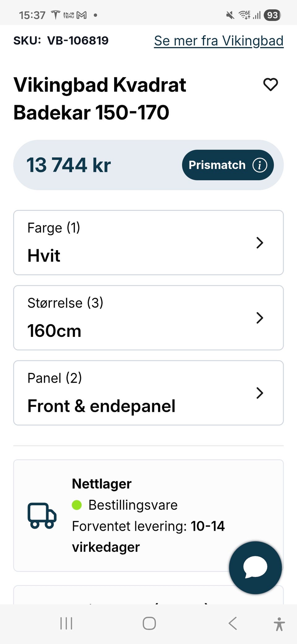The width and height of the screenshot is (297, 644).
Task: Tap the Front & endepanel selection
Action: pos(101,406)
